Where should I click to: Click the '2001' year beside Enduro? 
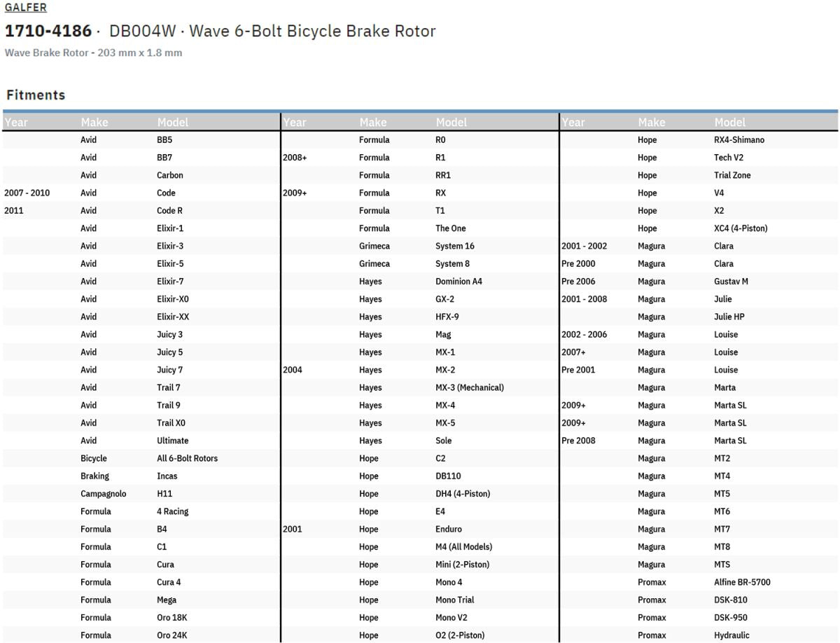click(x=293, y=529)
